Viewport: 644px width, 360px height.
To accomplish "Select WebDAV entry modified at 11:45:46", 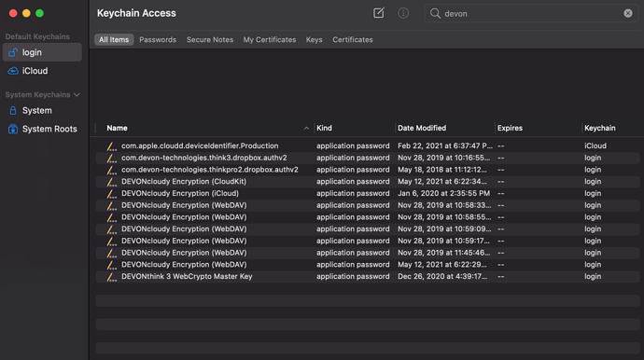I will pyautogui.click(x=368, y=253).
